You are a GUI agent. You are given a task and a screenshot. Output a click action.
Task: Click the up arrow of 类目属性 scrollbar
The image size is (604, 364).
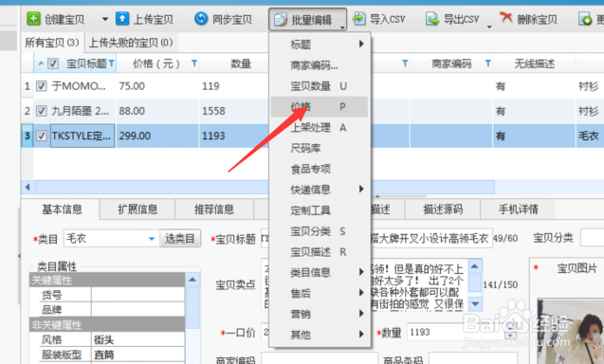[x=192, y=280]
